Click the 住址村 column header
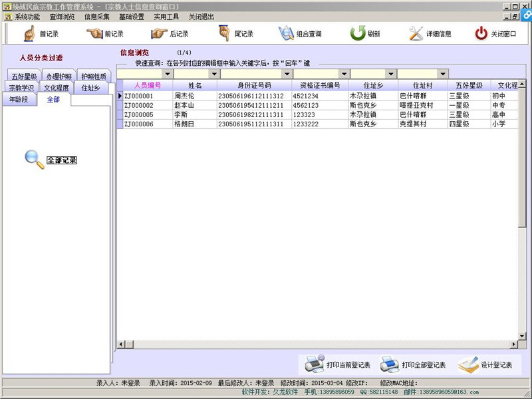The width and height of the screenshot is (532, 399). pos(423,85)
